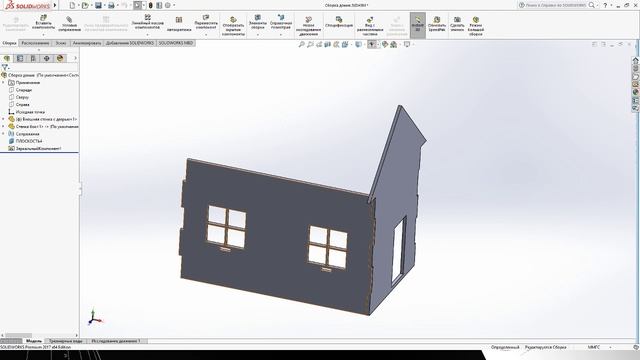Open View Settings monitor icon dropdown
The height and width of the screenshot is (360, 640).
pos(407,44)
